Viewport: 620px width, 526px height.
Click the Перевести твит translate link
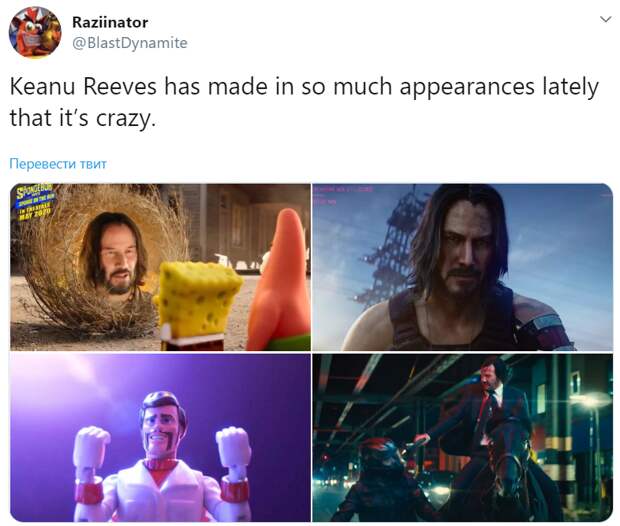click(58, 163)
